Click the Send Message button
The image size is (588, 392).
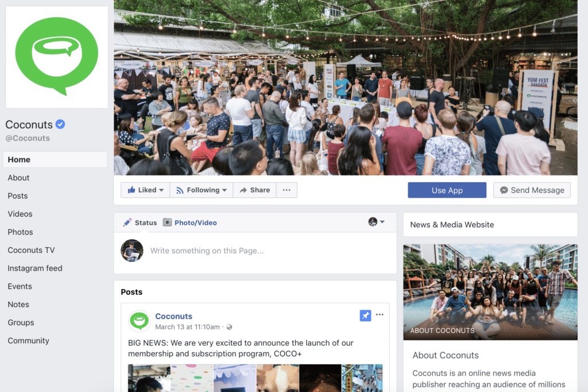pos(532,190)
